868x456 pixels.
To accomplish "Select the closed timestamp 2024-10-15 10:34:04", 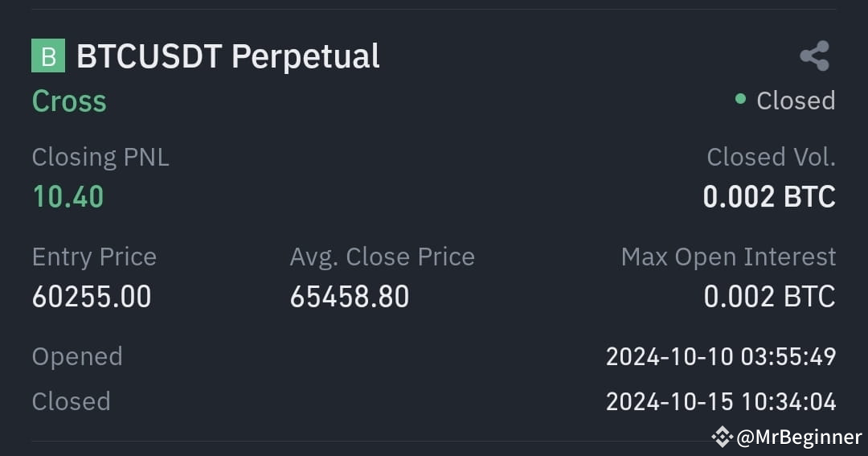I will (721, 401).
